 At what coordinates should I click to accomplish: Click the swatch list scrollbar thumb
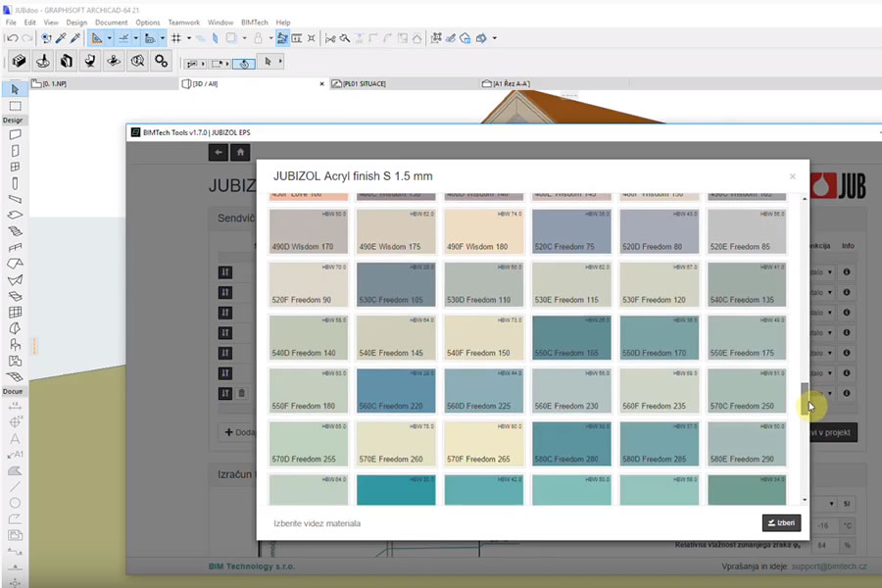(805, 397)
